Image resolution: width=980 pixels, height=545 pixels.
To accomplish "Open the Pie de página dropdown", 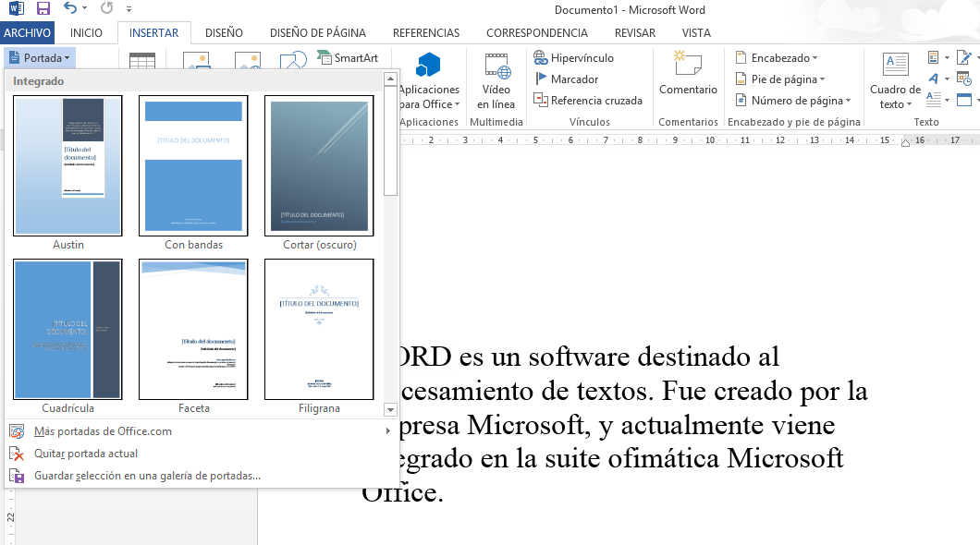I will (x=781, y=79).
